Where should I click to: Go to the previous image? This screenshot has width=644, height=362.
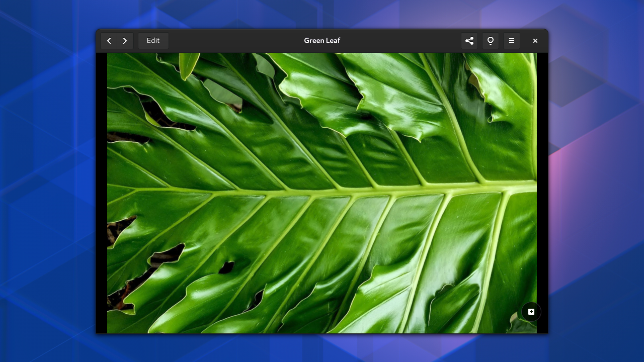pyautogui.click(x=109, y=41)
